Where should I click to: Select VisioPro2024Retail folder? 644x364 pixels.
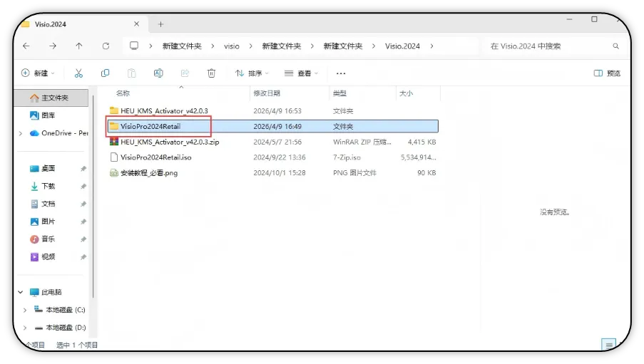coord(272,126)
